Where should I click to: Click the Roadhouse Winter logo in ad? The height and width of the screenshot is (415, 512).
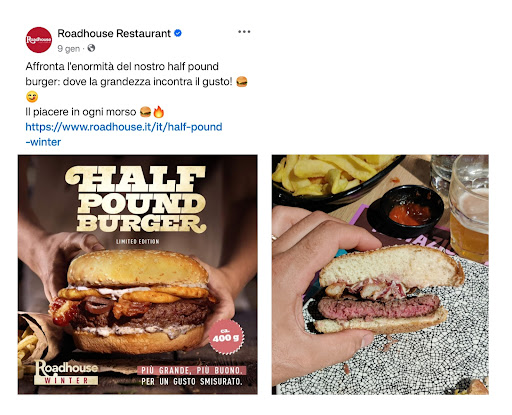[x=66, y=373]
